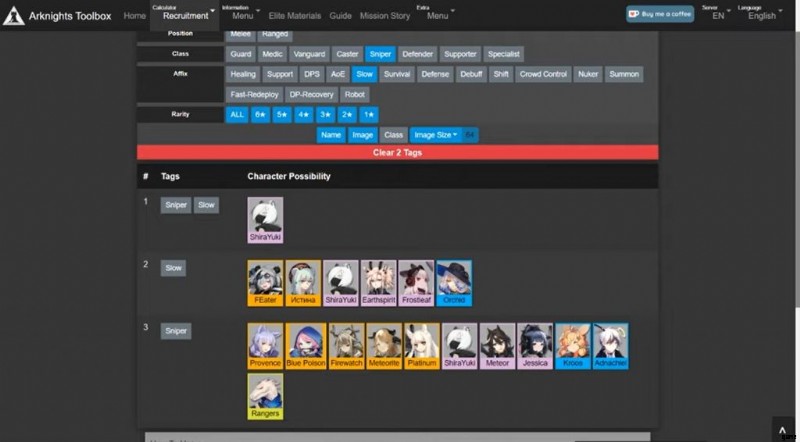800x442 pixels.
Task: Click the red Clear 2 Tags bar
Action: pos(398,152)
